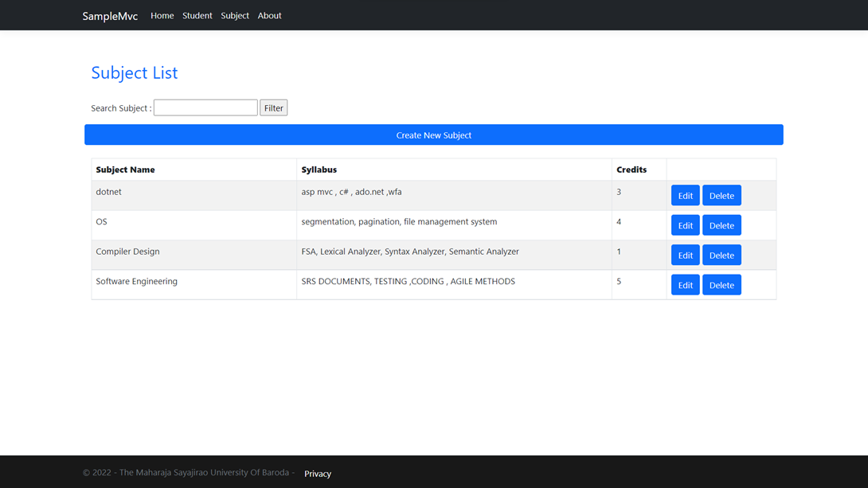Image resolution: width=868 pixels, height=488 pixels.
Task: Open the Privacy footer link
Action: pos(318,474)
